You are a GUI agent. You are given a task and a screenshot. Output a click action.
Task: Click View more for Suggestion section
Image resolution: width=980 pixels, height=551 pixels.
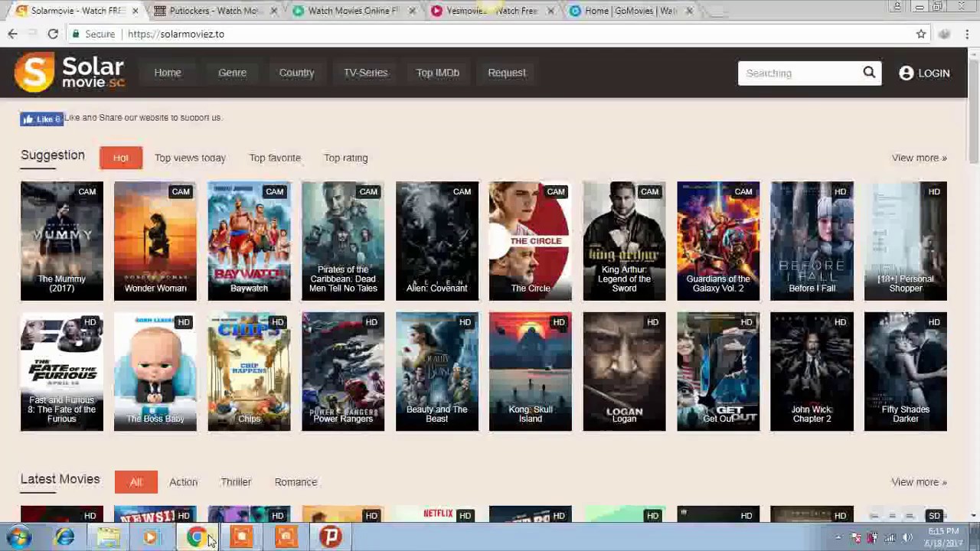pyautogui.click(x=919, y=158)
